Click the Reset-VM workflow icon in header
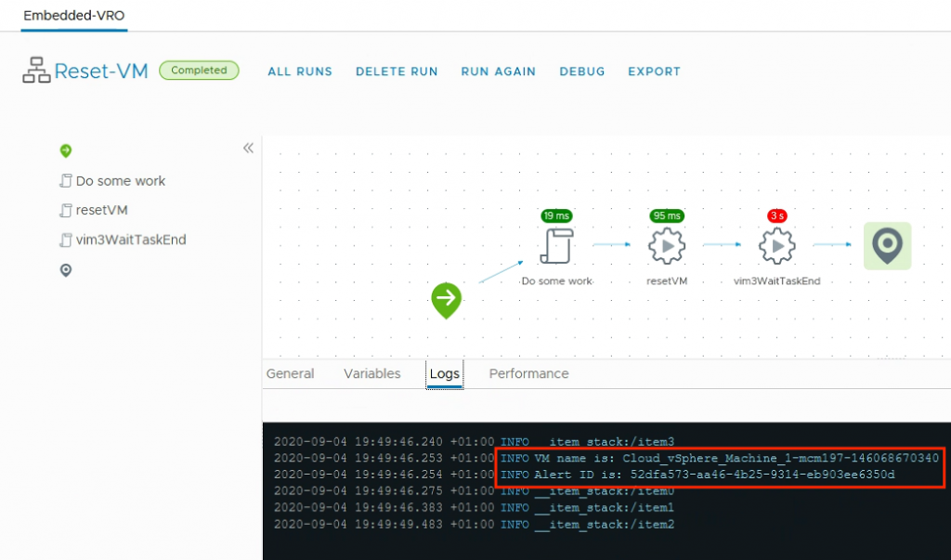This screenshot has width=951, height=560. click(x=36, y=71)
